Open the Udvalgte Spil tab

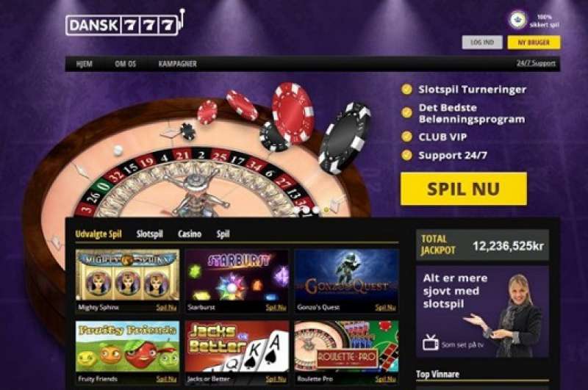[98, 234]
